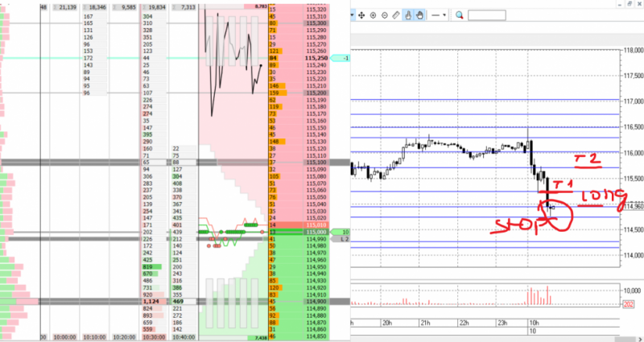Image resolution: width=644 pixels, height=342 pixels.
Task: Click the 21,139 column total
Action: (x=65, y=7)
